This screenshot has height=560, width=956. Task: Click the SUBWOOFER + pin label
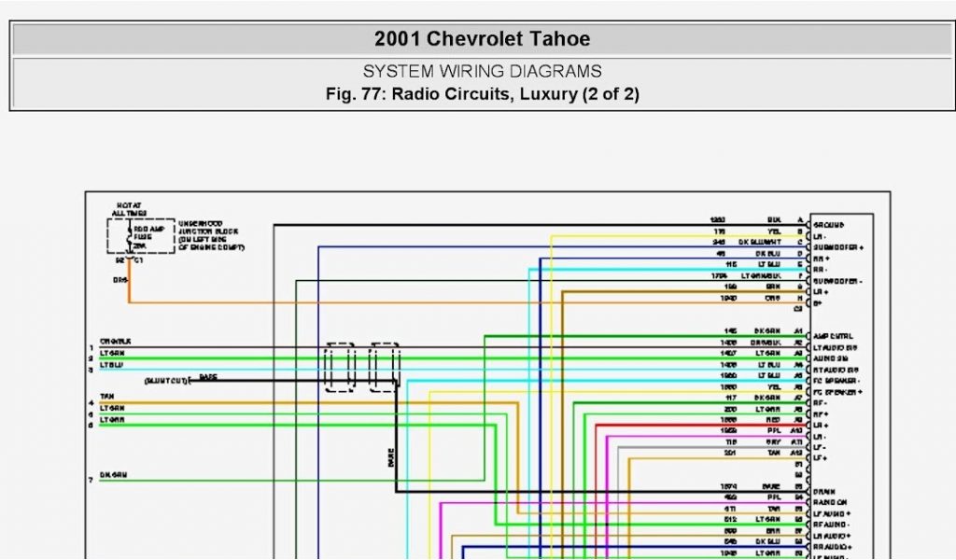(x=837, y=247)
